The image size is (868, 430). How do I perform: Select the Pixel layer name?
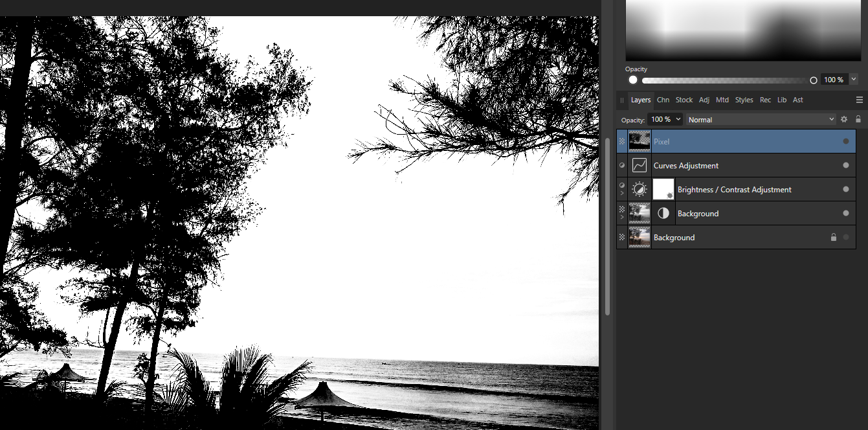[x=662, y=141]
